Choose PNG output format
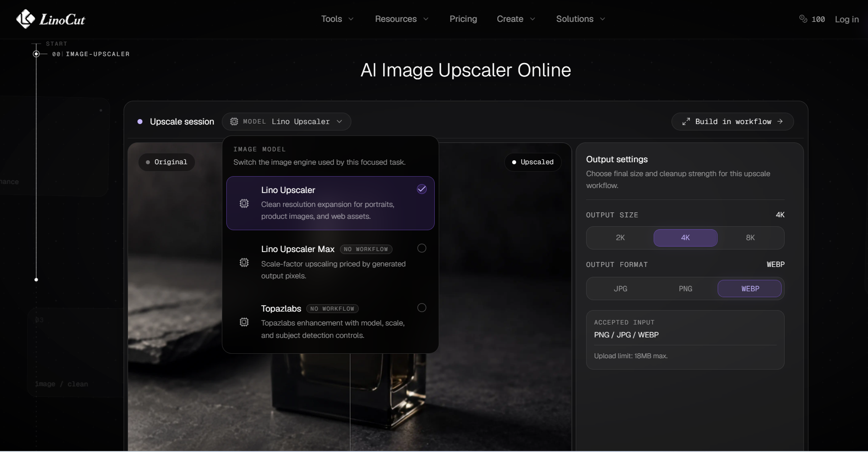Image resolution: width=868 pixels, height=452 pixels. (685, 289)
